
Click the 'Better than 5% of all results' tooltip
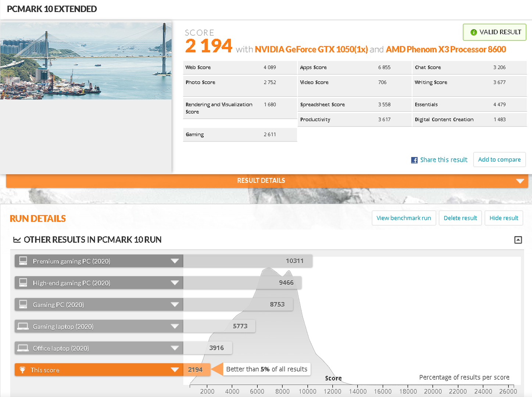click(x=267, y=369)
